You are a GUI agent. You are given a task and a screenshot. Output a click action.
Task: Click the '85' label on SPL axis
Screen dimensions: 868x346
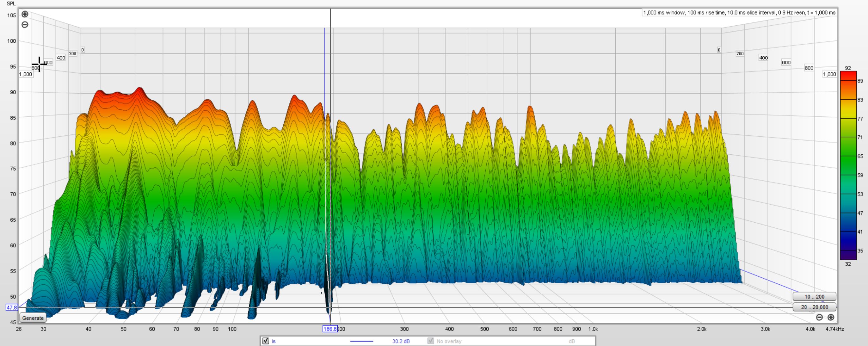(x=13, y=118)
